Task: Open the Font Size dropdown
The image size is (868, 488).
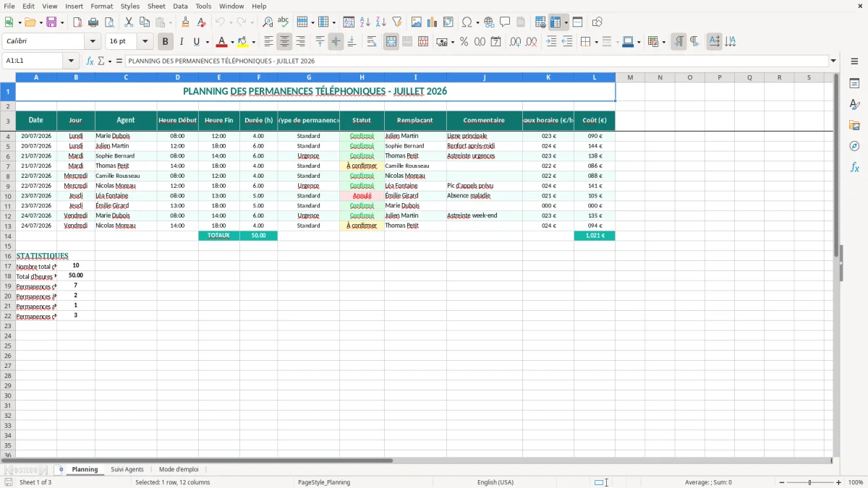Action: pos(145,42)
